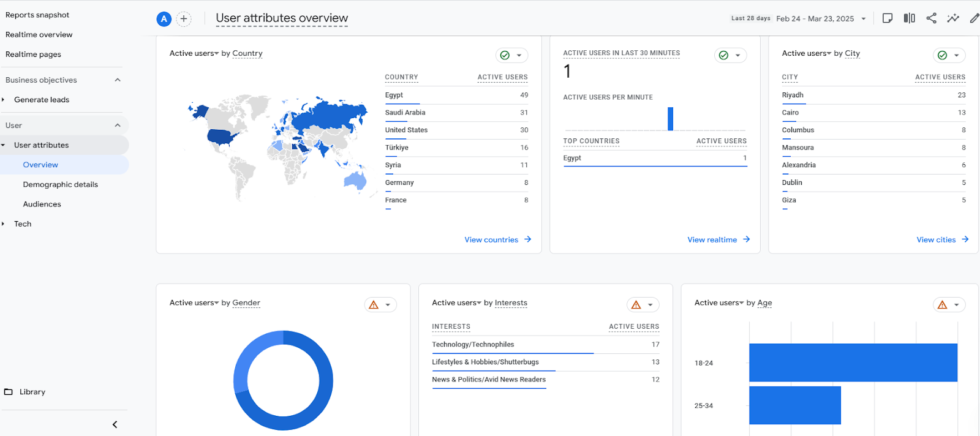980x436 pixels.
Task: Add a comparison with the plus icon
Action: [184, 19]
